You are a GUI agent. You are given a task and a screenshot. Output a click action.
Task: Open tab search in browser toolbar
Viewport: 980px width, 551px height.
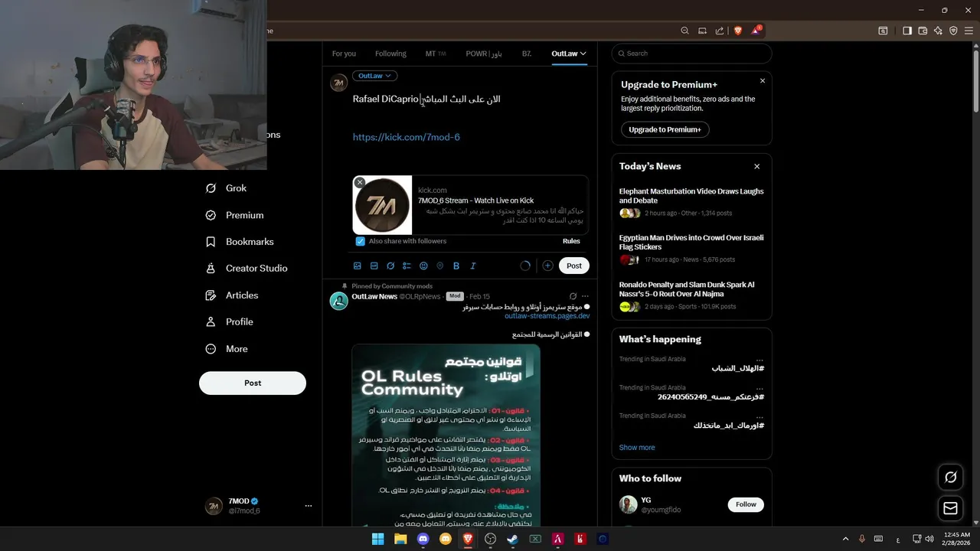coord(883,31)
